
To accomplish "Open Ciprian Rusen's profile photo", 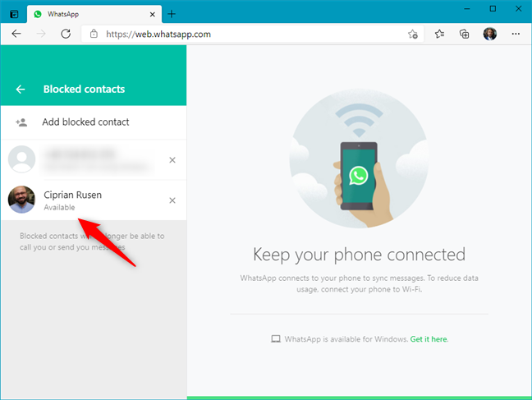I will point(21,200).
